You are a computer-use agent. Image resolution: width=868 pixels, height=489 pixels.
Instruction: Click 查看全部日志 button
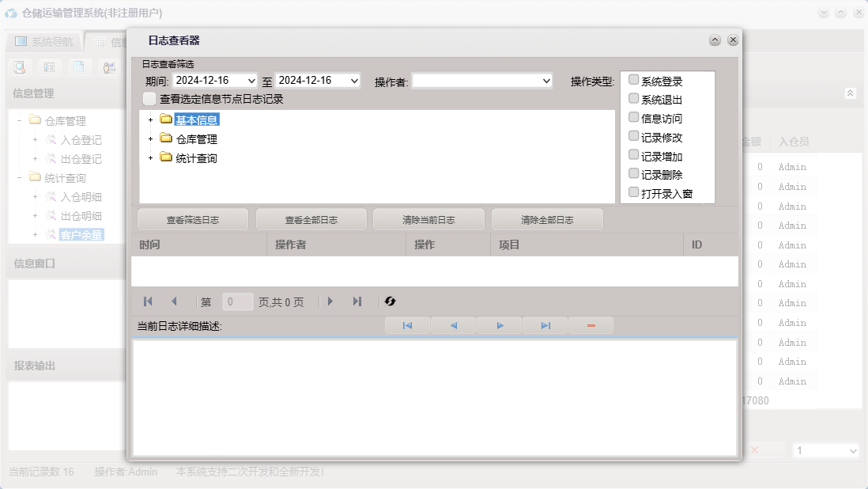[311, 220]
